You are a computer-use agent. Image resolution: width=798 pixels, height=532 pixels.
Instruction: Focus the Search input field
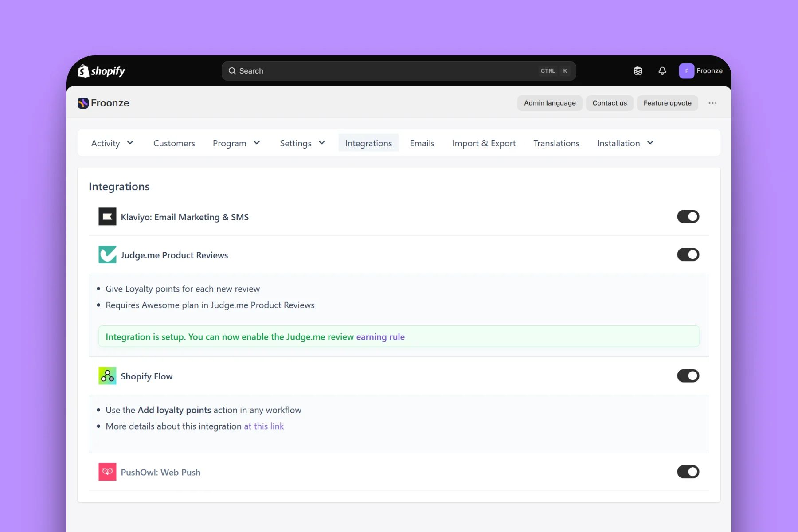[399, 71]
